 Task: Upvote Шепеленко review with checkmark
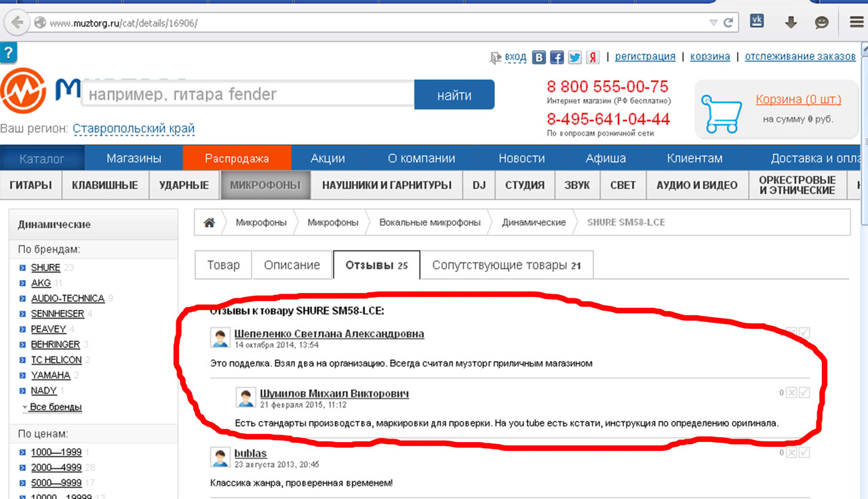pyautogui.click(x=804, y=333)
